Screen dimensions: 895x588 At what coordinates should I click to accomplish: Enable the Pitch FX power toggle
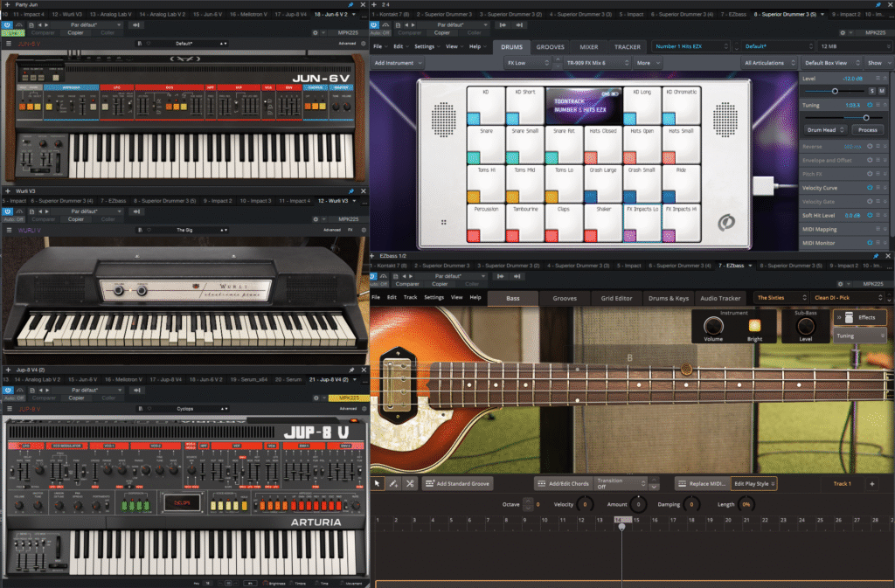click(870, 174)
